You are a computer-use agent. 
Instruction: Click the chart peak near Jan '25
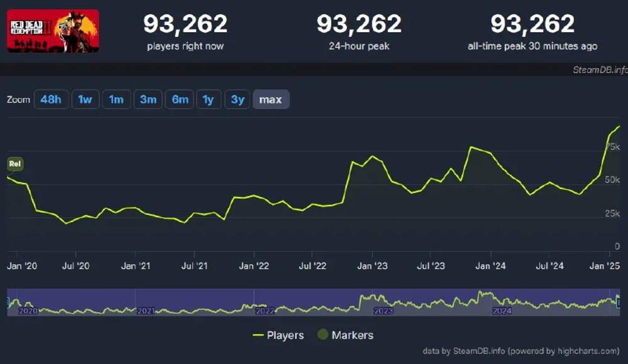click(619, 127)
